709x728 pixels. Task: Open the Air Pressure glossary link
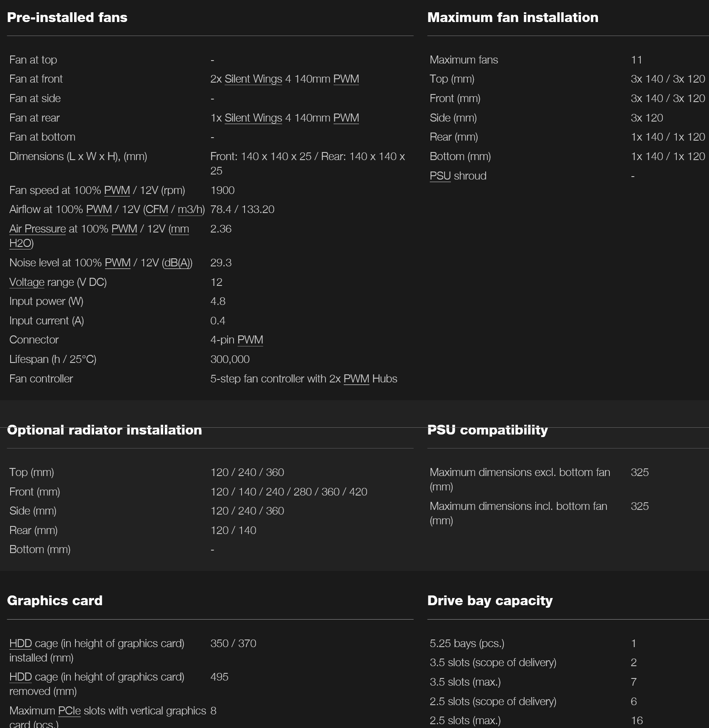click(x=38, y=229)
